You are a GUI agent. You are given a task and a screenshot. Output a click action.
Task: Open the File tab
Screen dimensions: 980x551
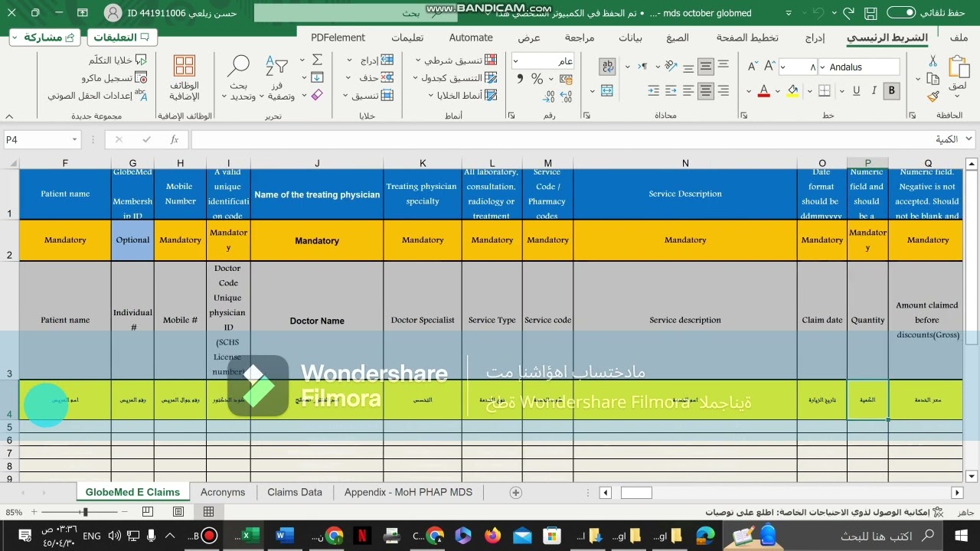pyautogui.click(x=959, y=37)
